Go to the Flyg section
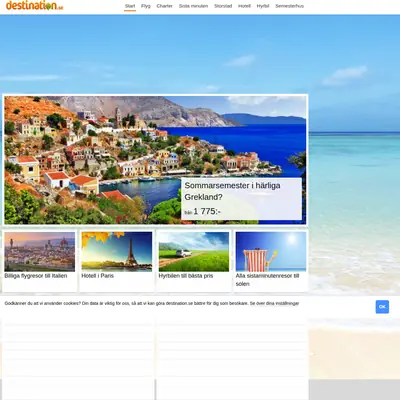 pos(146,6)
